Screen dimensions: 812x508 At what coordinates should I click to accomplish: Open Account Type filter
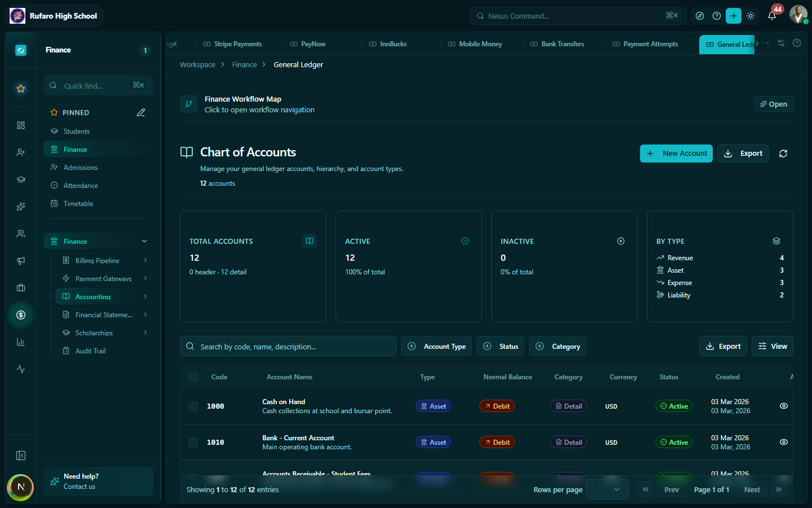[x=436, y=346]
